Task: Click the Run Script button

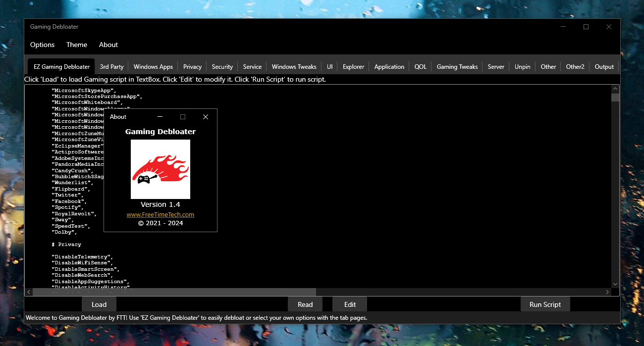Action: coord(545,304)
